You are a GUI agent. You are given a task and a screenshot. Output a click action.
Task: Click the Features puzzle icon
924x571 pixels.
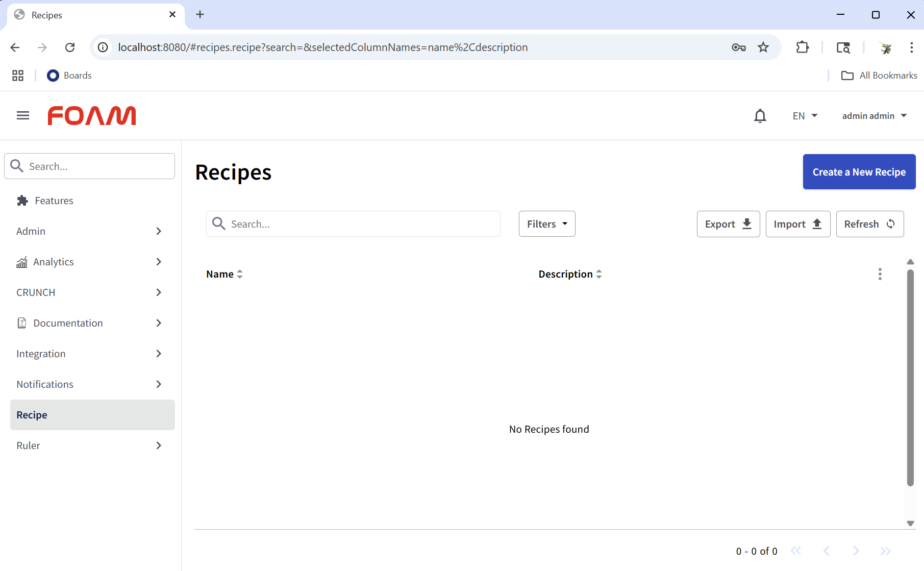[22, 201]
